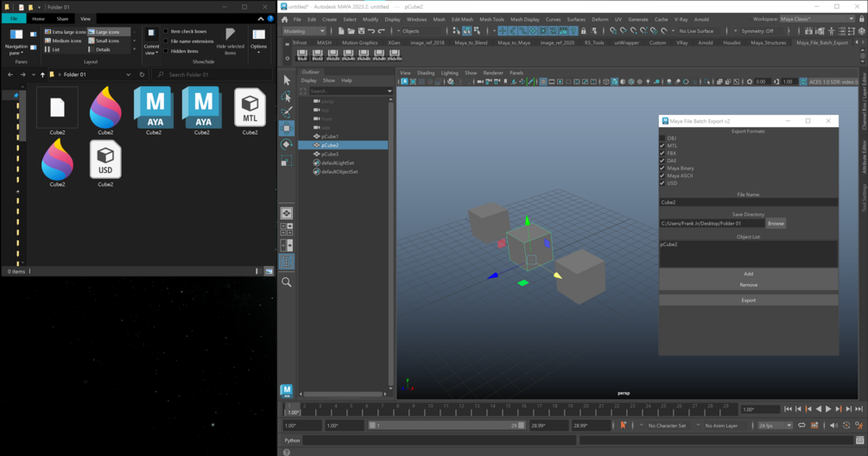Click the workspace lock icon
Screen dimensions: 868x456
(861, 19)
